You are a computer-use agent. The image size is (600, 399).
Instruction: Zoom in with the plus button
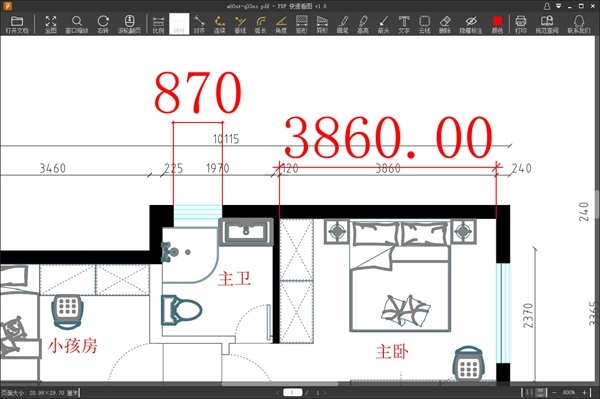pyautogui.click(x=585, y=392)
